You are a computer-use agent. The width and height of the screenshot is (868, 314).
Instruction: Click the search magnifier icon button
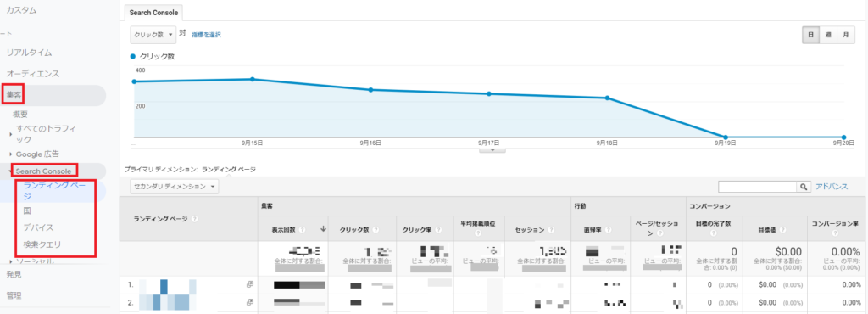point(804,187)
